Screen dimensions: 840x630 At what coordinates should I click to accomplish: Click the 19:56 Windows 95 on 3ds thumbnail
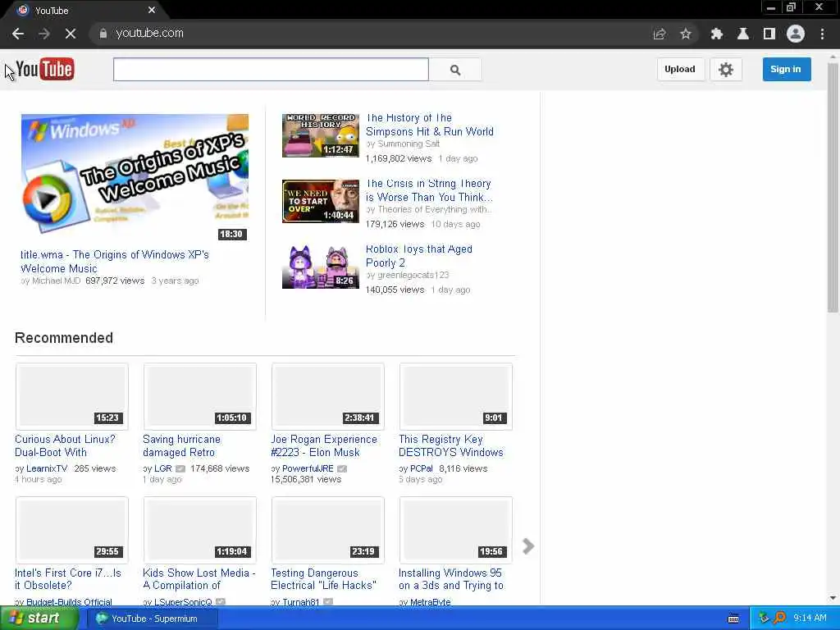[456, 530]
